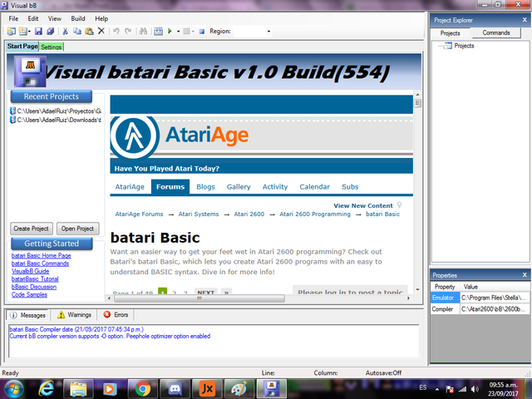Click the Save (floppy disk) toolbar icon
The height and width of the screenshot is (399, 532).
tap(38, 32)
